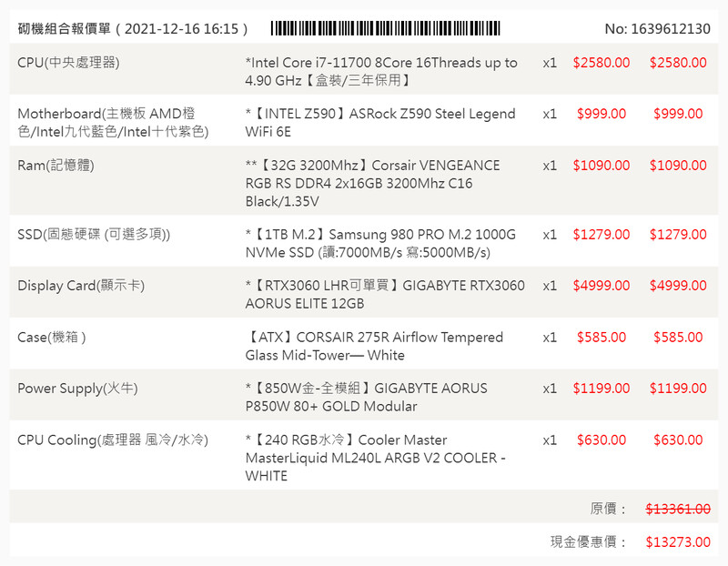Open the Samsung 980 PRO M.2 item
The image size is (728, 566).
click(x=380, y=243)
